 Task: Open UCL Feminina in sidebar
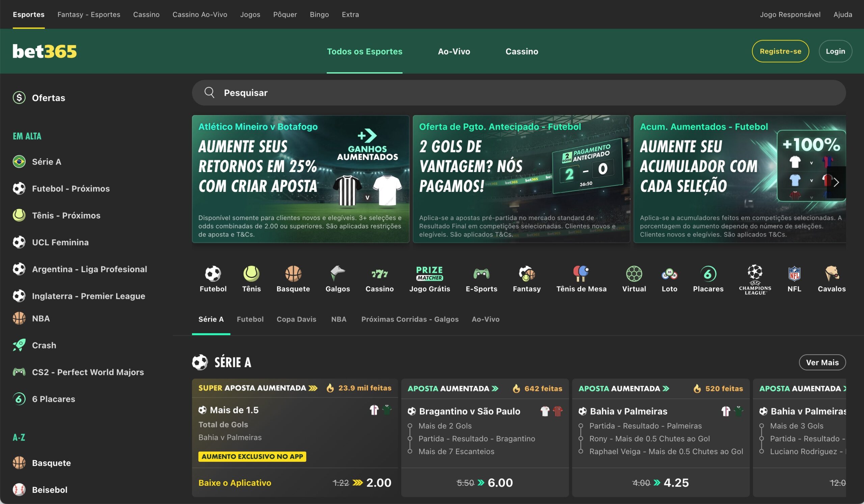pos(60,242)
